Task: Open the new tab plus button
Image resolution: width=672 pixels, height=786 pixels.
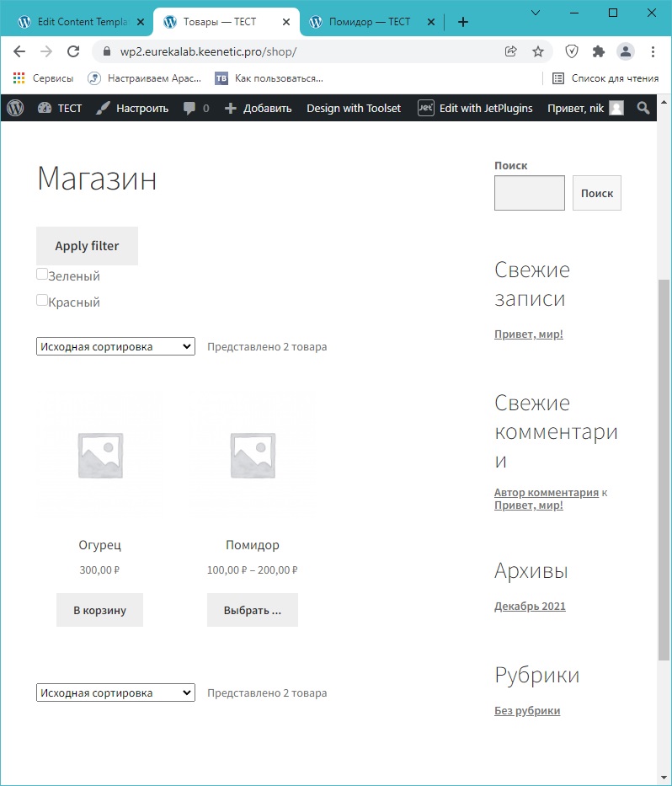Action: tap(462, 22)
